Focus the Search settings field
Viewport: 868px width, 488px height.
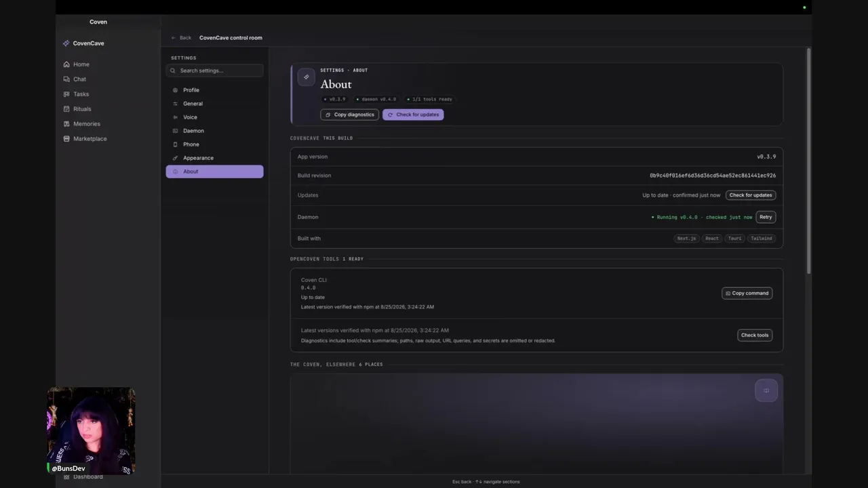pos(214,70)
